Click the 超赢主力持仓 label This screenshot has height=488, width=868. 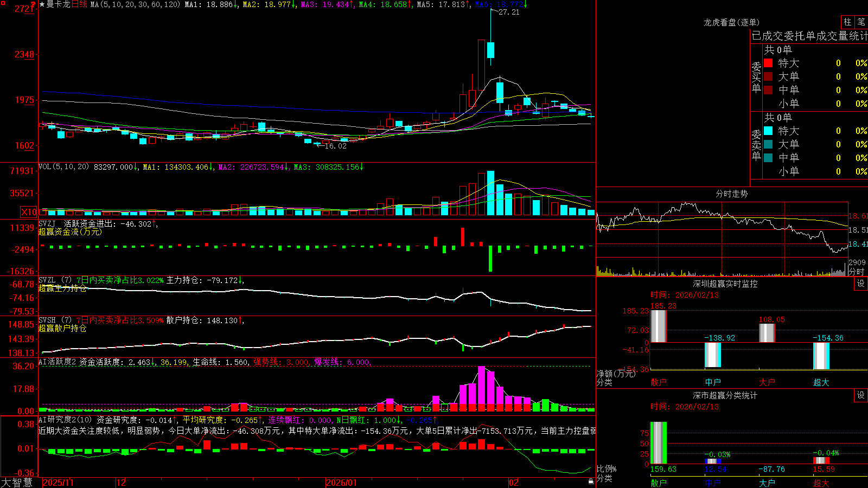62,288
